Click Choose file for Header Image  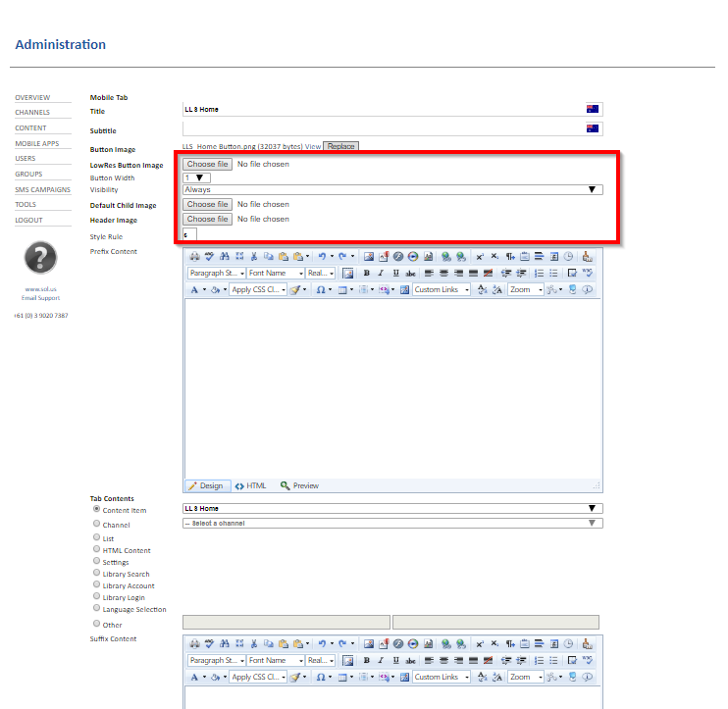click(x=208, y=219)
